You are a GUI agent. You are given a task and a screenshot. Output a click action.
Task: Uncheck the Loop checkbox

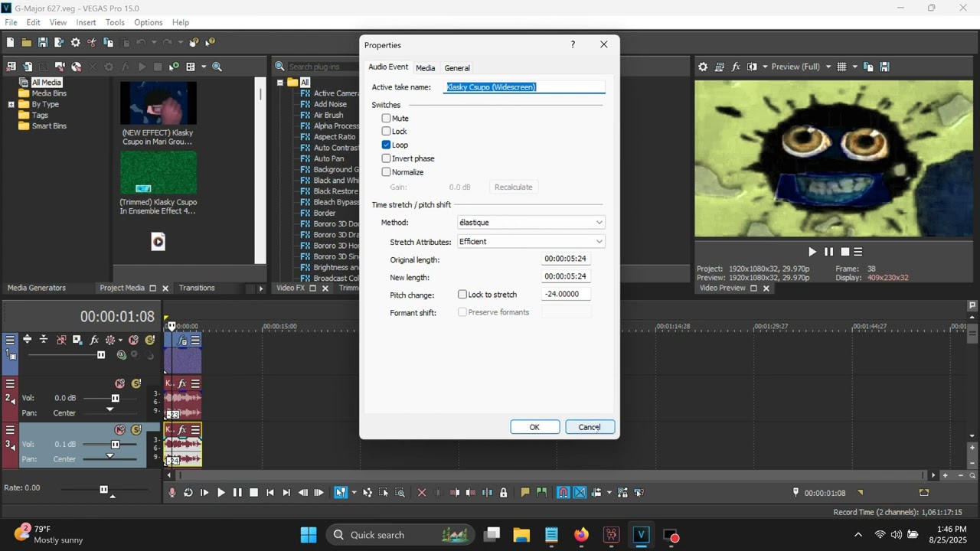(x=386, y=145)
